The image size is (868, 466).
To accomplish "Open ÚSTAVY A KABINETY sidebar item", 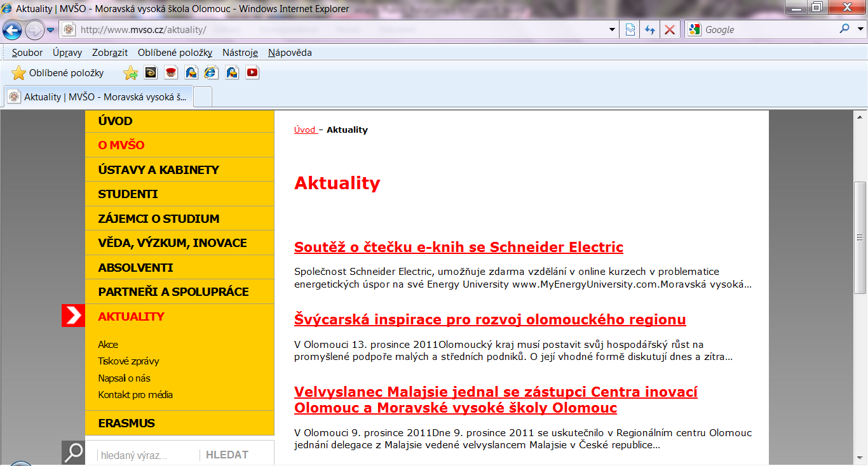I will click(x=180, y=170).
